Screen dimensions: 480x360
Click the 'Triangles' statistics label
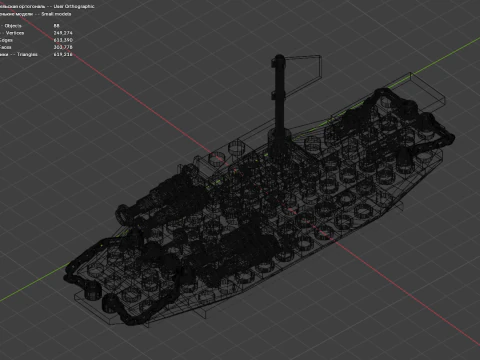click(27, 54)
